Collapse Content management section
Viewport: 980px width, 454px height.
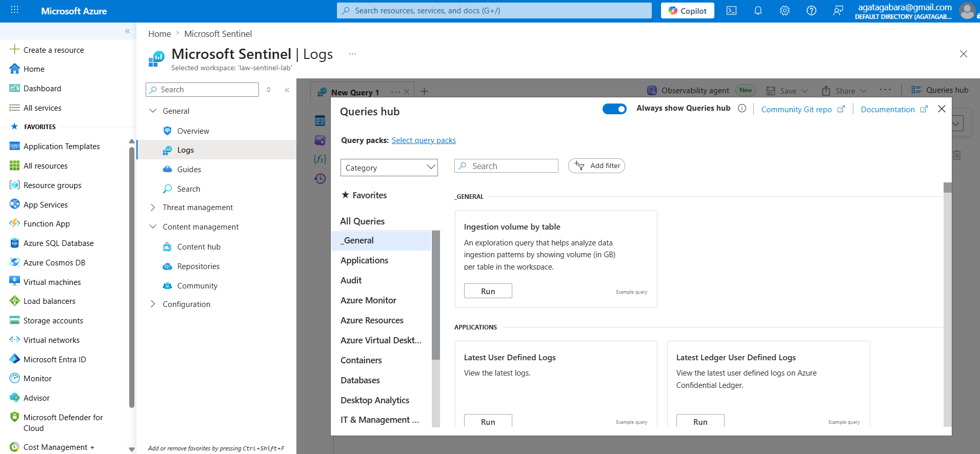pos(153,226)
